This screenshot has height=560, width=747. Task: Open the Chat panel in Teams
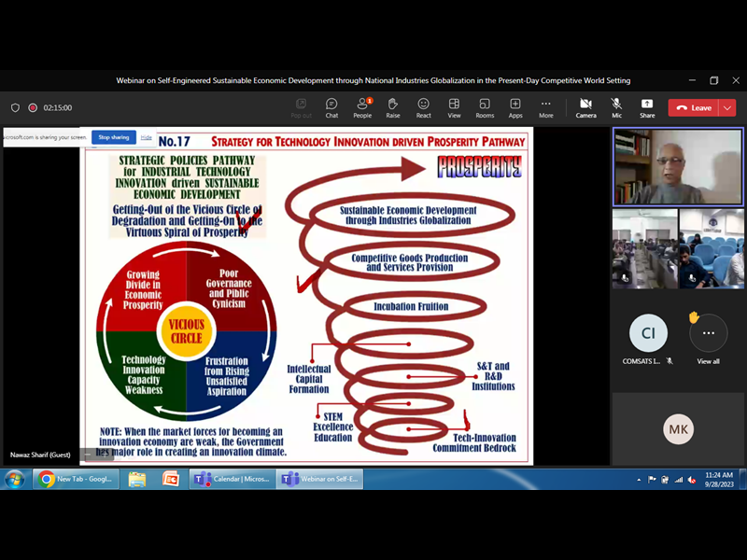331,108
